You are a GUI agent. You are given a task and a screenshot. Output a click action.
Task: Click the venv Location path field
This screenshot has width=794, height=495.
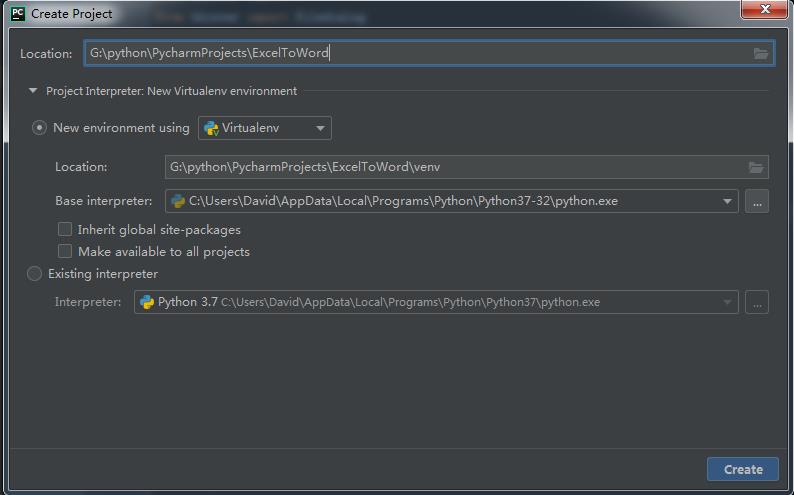click(x=466, y=167)
